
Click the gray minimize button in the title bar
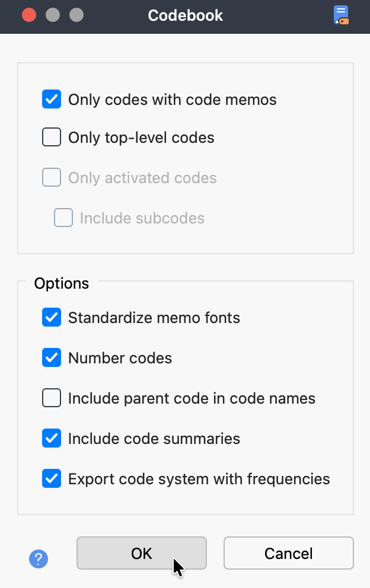click(53, 14)
